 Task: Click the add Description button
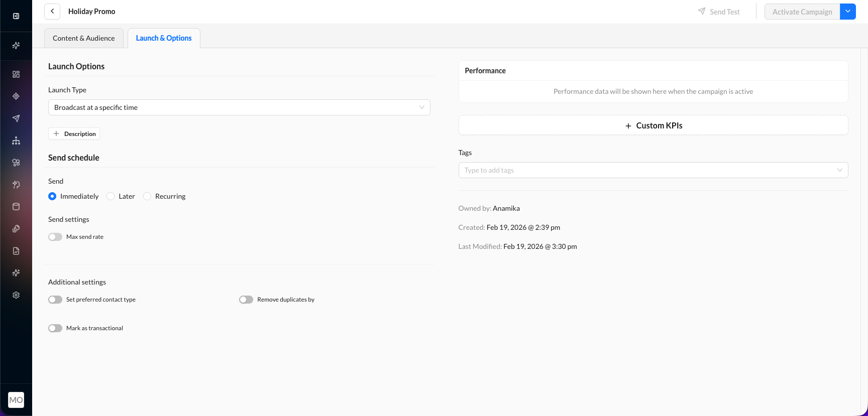(74, 134)
